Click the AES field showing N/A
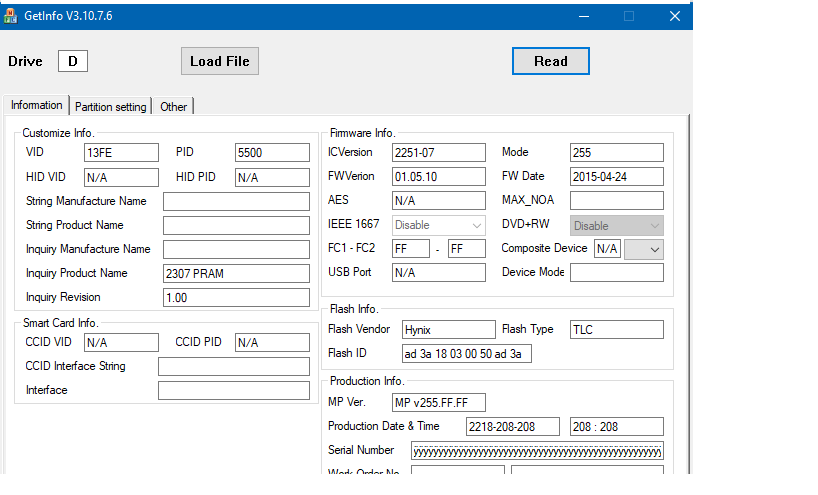This screenshot has height=495, width=818. point(438,200)
